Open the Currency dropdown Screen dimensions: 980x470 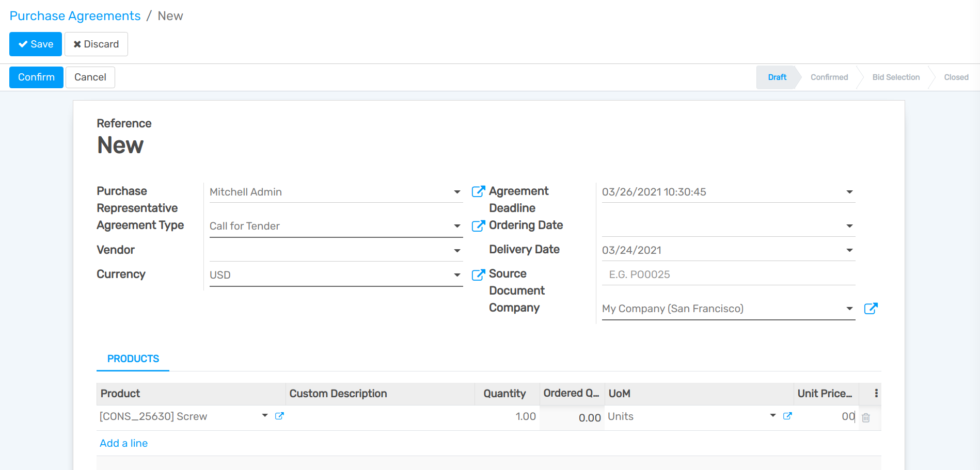tap(456, 274)
